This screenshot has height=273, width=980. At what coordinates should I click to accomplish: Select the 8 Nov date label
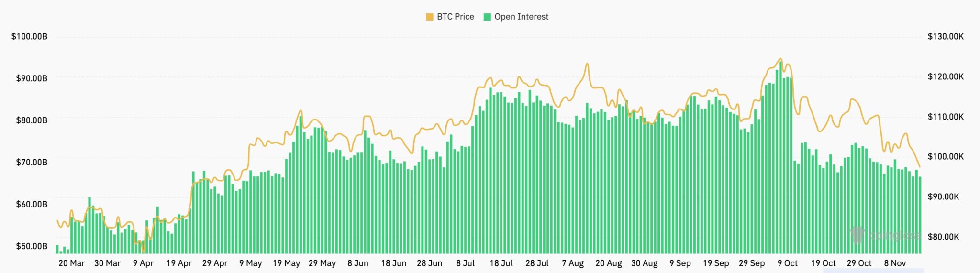click(894, 263)
